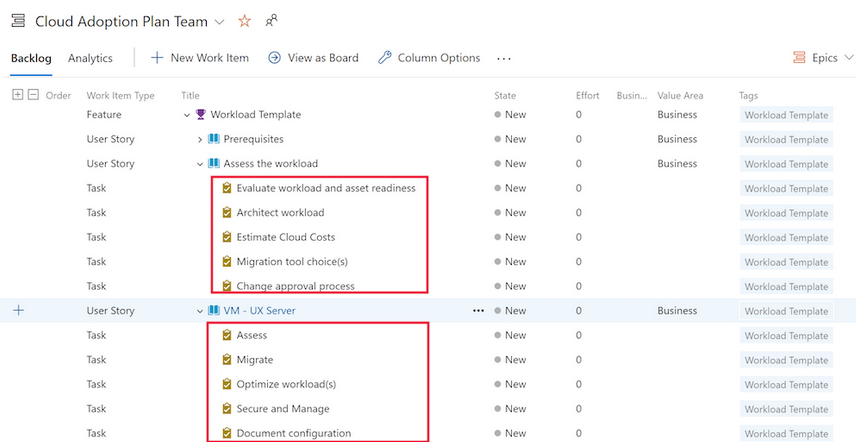The height and width of the screenshot is (442, 856).
Task: Click task icon for Evaluate workload and asset readiness
Action: click(x=227, y=188)
